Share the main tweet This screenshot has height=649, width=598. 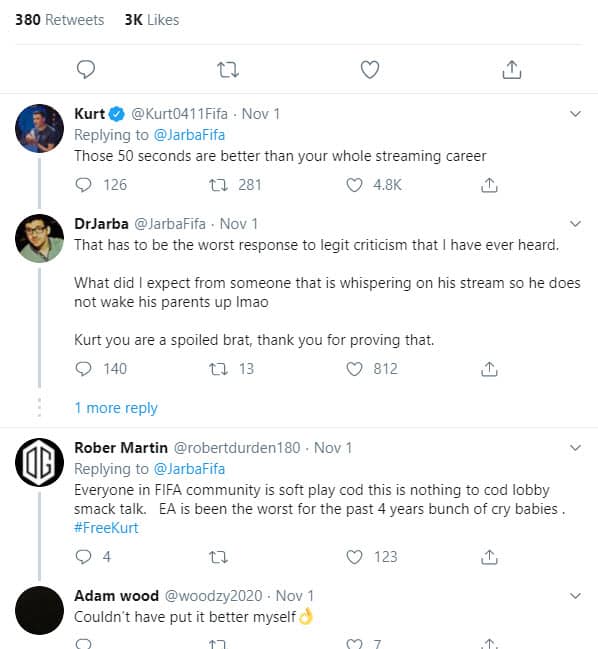(x=512, y=69)
